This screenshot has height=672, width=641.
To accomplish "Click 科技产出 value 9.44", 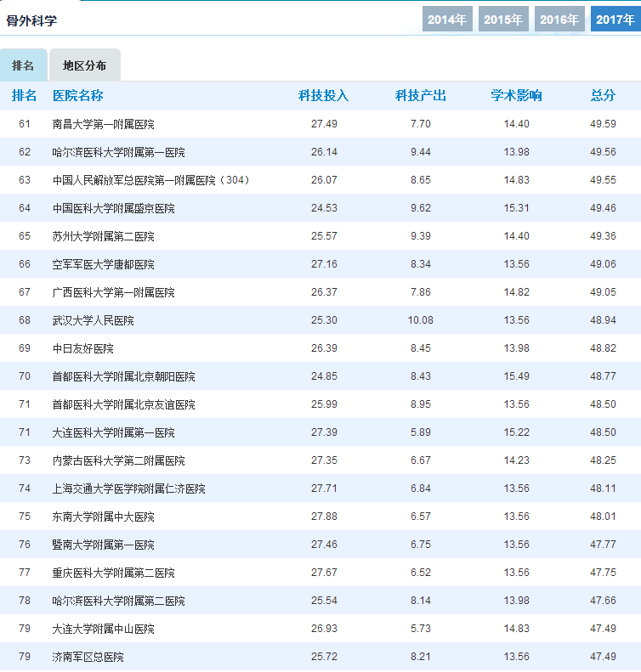I will (420, 152).
